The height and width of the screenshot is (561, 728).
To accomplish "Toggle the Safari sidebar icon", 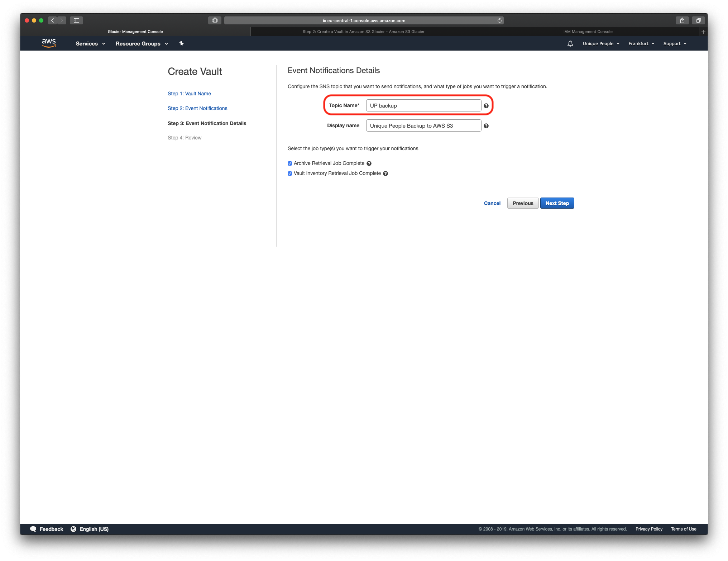I will coord(76,20).
